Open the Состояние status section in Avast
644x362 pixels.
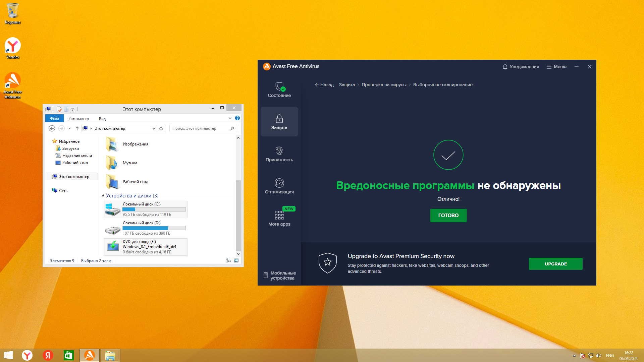click(279, 90)
